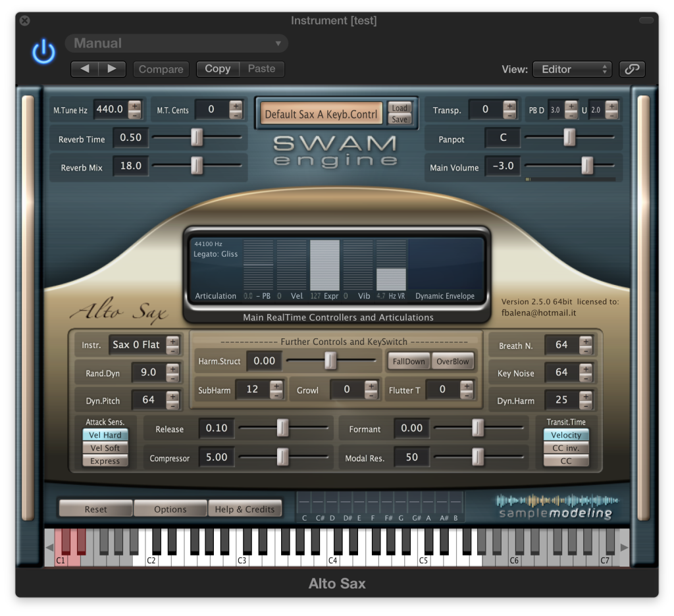Increase M.T. Cents with plus button
This screenshot has width=674, height=616.
tap(236, 105)
